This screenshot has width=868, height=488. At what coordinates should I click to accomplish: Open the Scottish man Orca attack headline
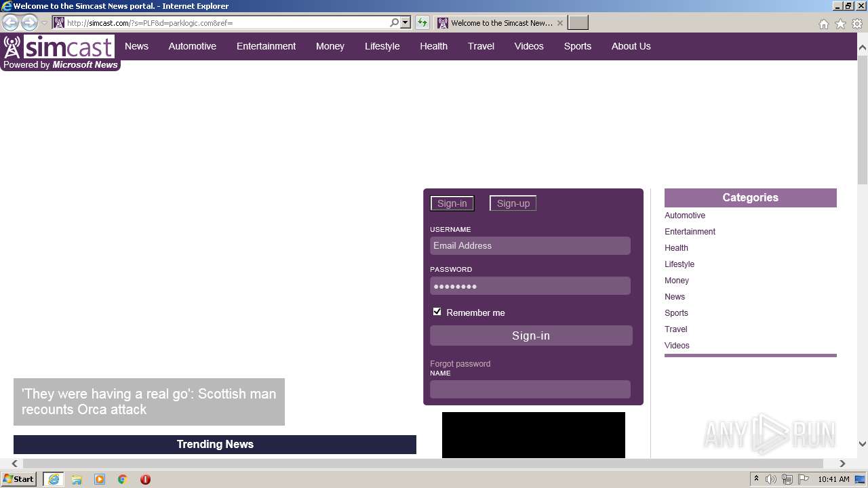(x=149, y=401)
